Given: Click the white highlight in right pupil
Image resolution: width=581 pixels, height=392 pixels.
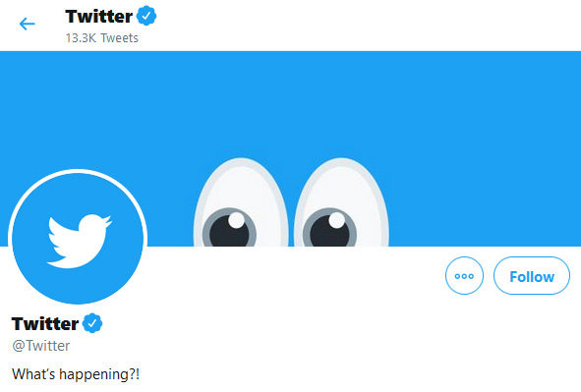Looking at the screenshot, I should point(337,220).
